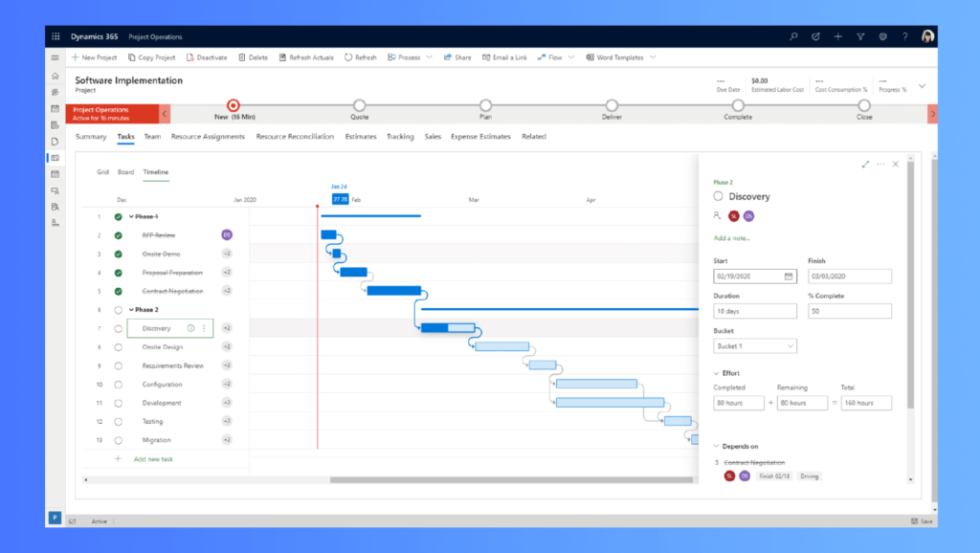Viewport: 980px width, 553px height.
Task: Open the advanced filter funnel icon
Action: click(860, 37)
